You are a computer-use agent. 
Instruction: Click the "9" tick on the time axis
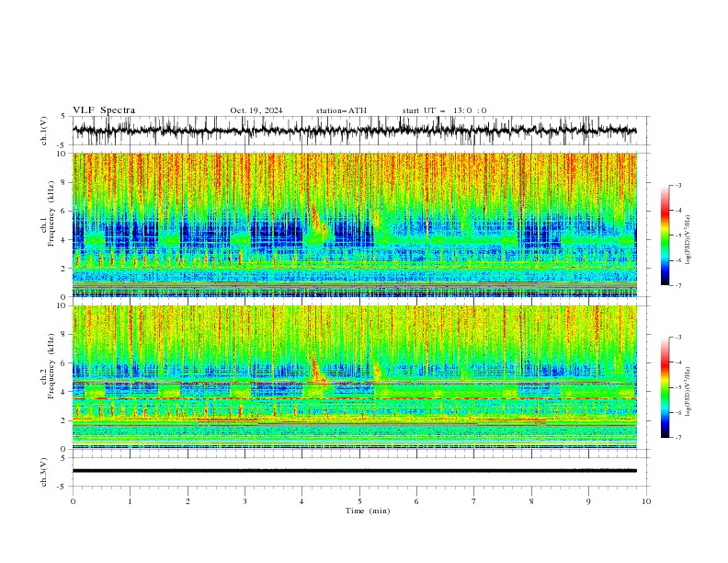pyautogui.click(x=588, y=501)
